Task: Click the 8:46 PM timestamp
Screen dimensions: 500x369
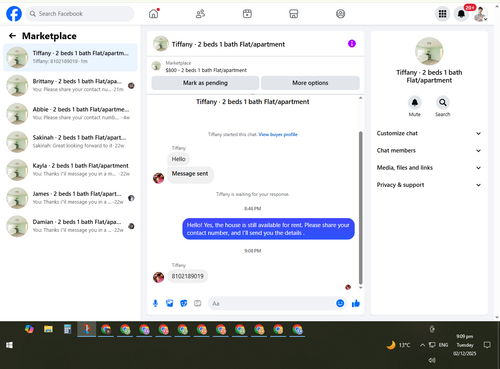Action: point(252,209)
